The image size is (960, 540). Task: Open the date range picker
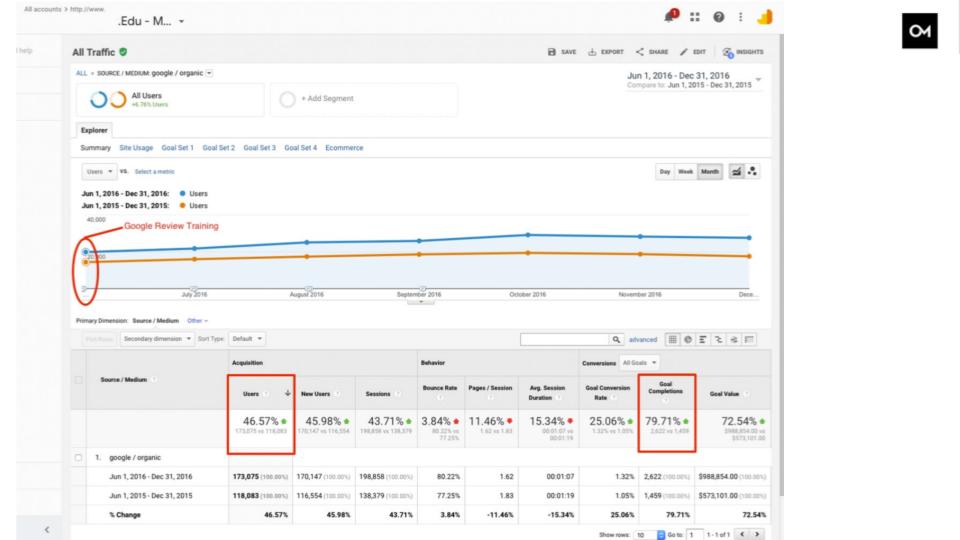click(694, 80)
